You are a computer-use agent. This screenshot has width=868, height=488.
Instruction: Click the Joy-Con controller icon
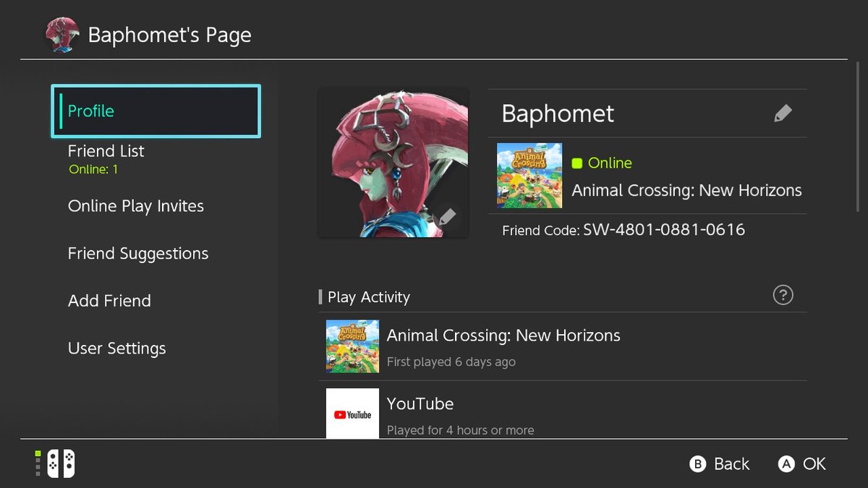(x=61, y=463)
